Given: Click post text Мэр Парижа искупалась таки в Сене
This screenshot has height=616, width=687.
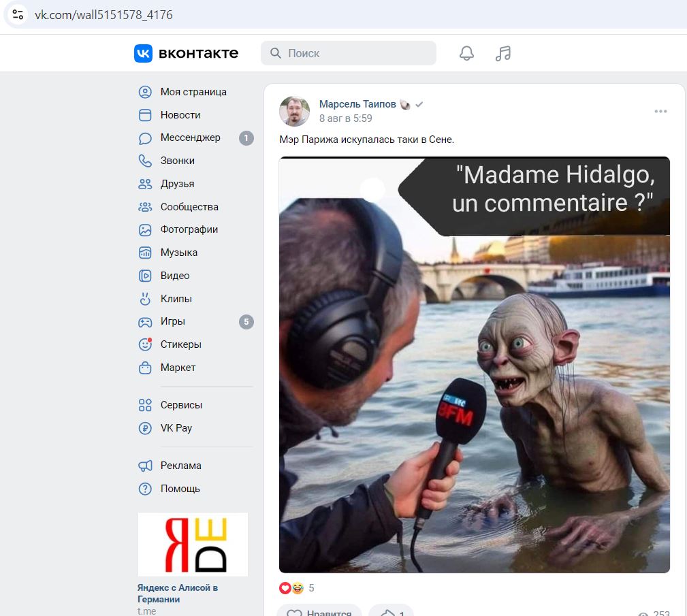Looking at the screenshot, I should tap(367, 140).
